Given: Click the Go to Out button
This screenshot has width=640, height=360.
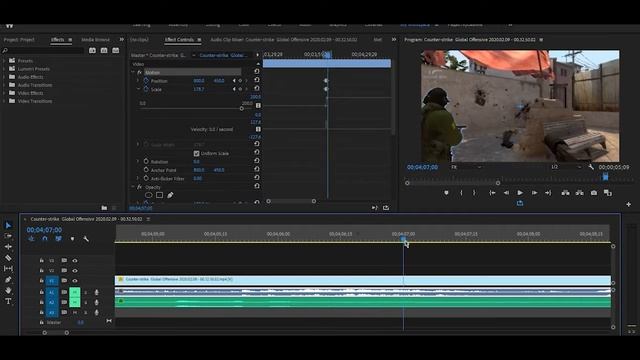Looking at the screenshot, I should tap(548, 193).
